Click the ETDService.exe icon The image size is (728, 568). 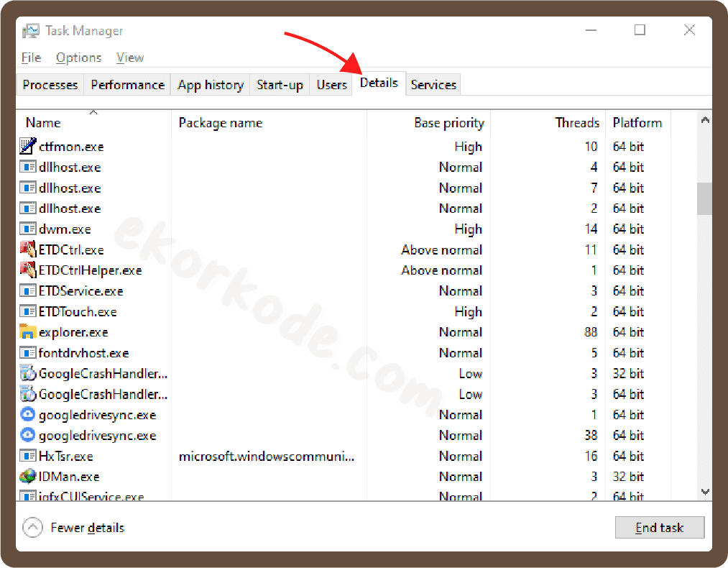click(x=28, y=290)
